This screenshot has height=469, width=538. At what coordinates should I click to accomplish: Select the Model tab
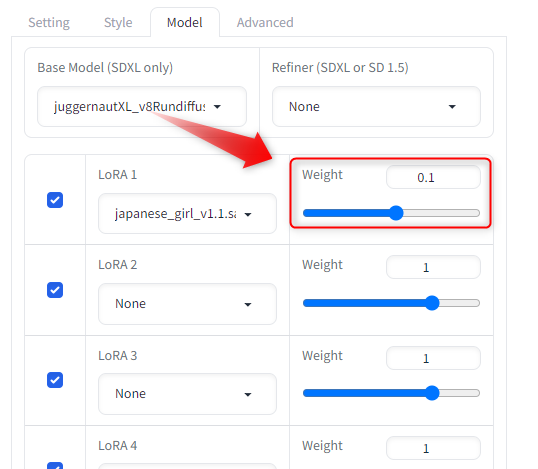185,23
